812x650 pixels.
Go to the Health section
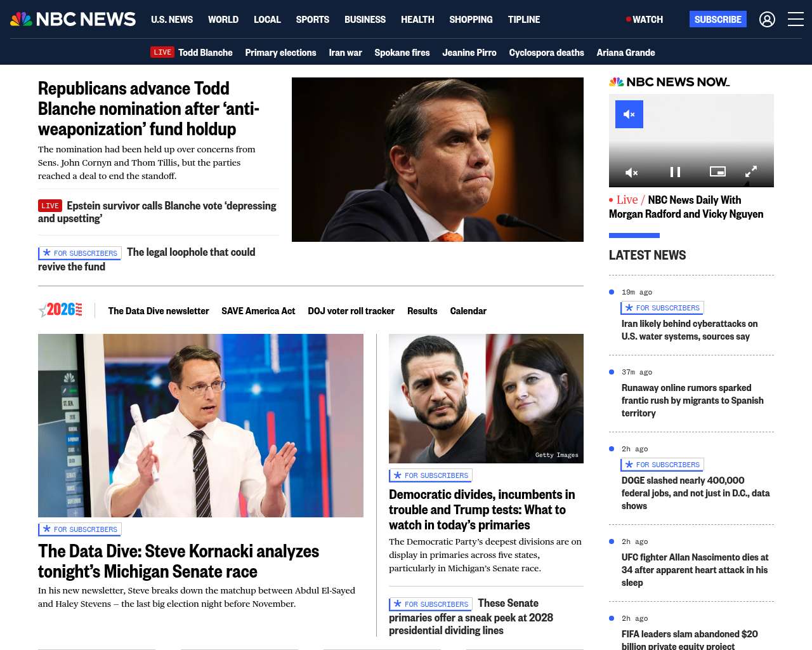pos(417,20)
